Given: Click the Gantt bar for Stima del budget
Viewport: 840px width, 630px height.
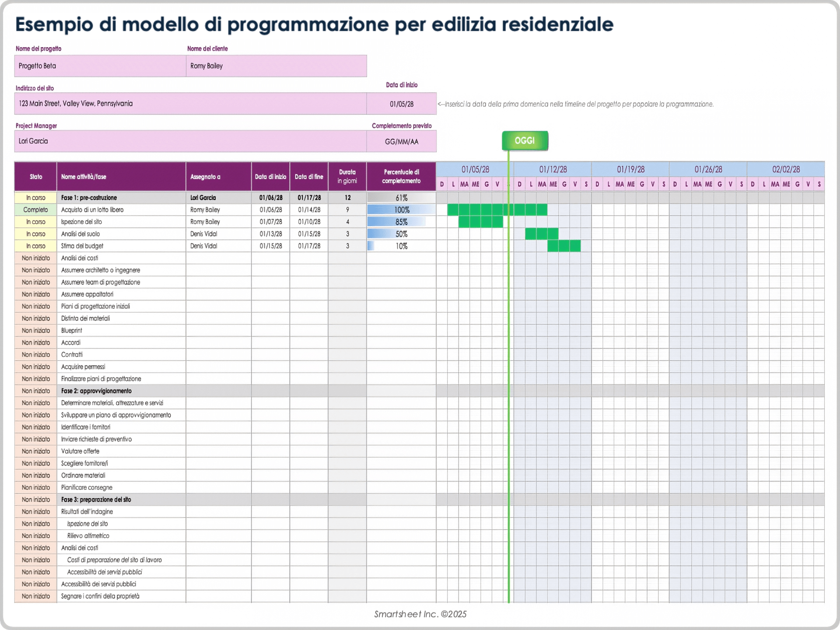Looking at the screenshot, I should [564, 246].
